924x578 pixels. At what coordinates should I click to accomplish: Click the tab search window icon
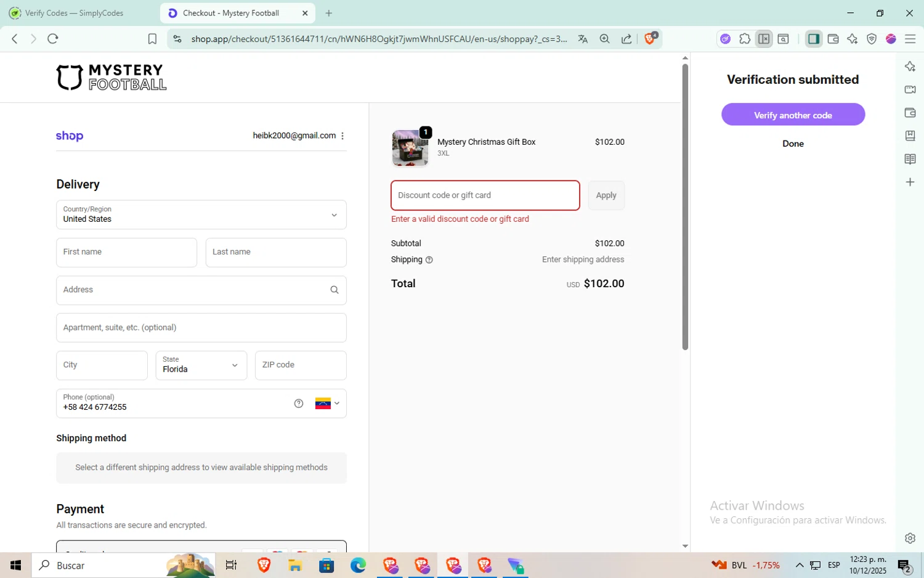pyautogui.click(x=784, y=39)
